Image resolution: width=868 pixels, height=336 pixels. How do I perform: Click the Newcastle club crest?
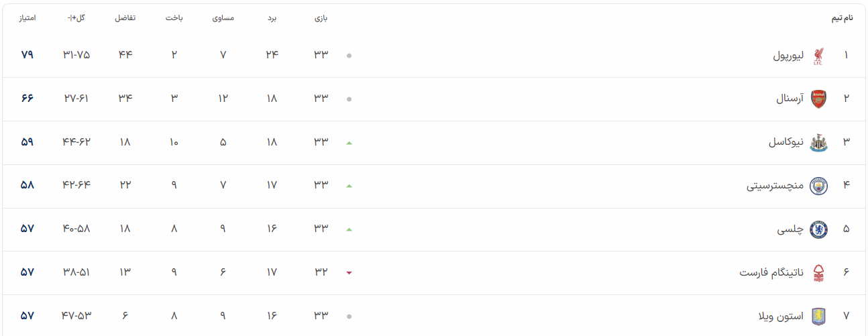tap(818, 143)
